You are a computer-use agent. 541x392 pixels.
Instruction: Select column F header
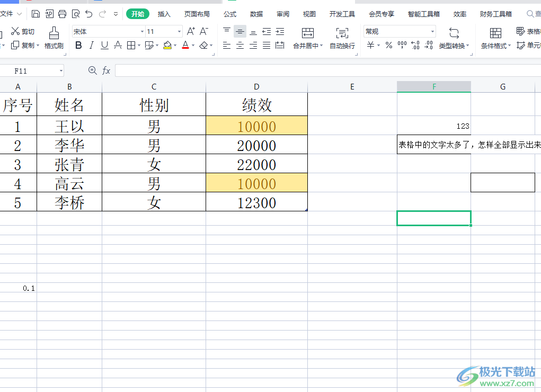(x=433, y=87)
